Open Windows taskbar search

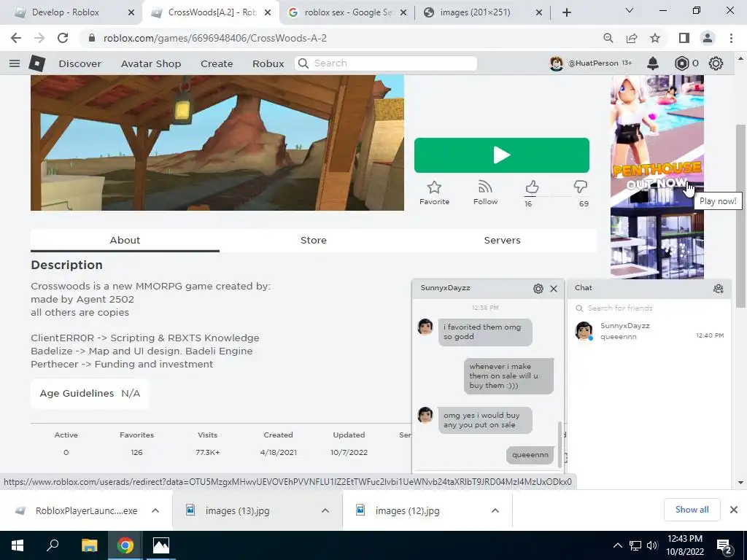coord(53,545)
